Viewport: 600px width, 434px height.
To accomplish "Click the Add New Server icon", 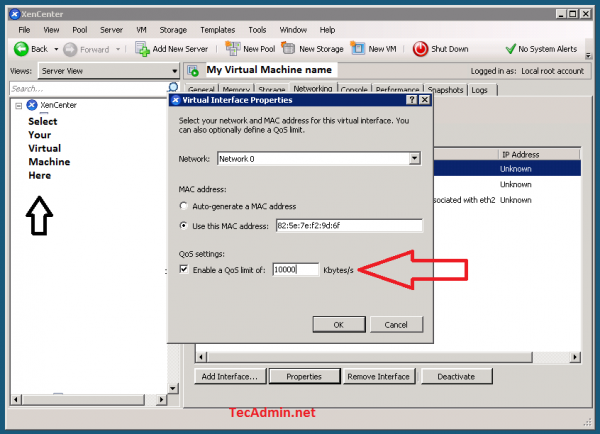I will 142,48.
